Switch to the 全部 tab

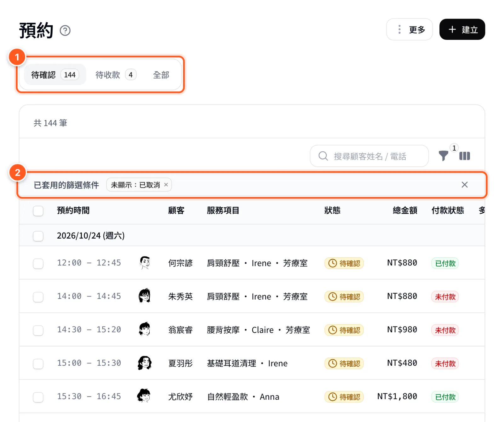pos(161,75)
